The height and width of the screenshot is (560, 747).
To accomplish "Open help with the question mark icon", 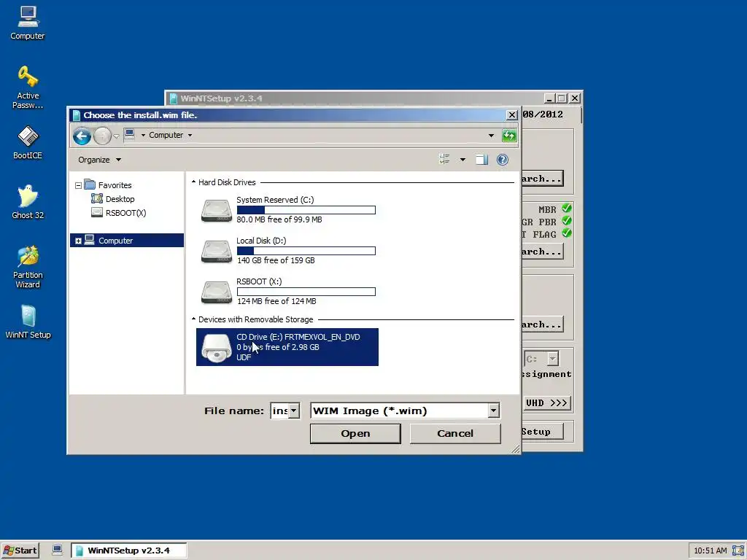I will (502, 160).
